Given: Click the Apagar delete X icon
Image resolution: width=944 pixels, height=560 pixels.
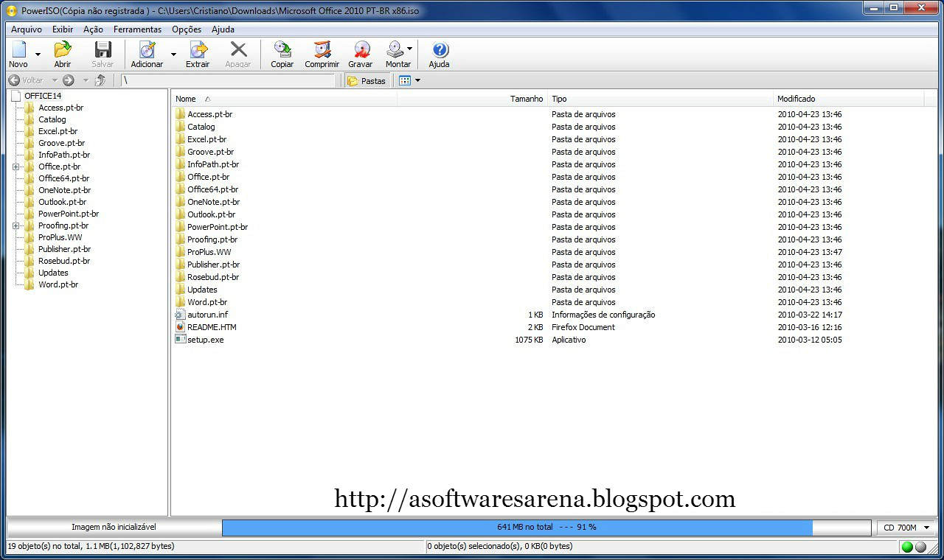Looking at the screenshot, I should (238, 49).
